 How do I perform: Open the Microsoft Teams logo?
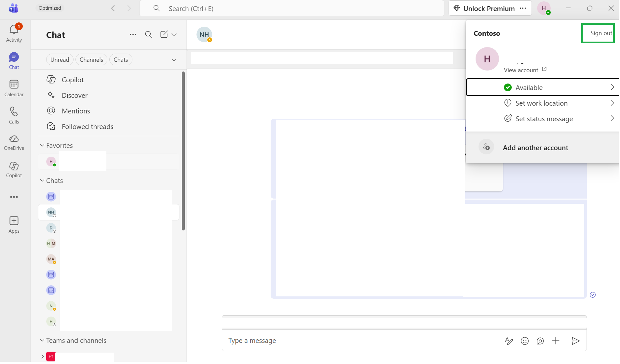click(x=14, y=8)
